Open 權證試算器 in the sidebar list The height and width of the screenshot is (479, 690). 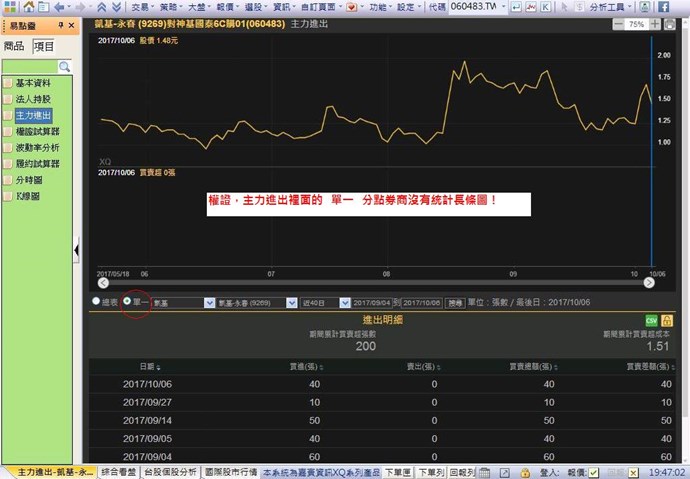tap(37, 131)
